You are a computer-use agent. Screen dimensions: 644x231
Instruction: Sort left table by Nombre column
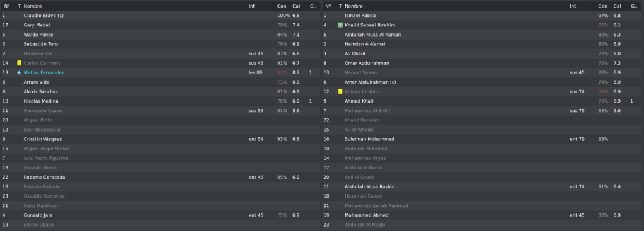coord(33,6)
